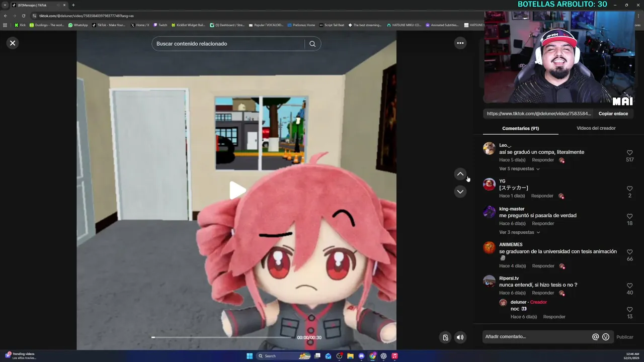Click the Publicar button
644x362 pixels.
point(624,337)
